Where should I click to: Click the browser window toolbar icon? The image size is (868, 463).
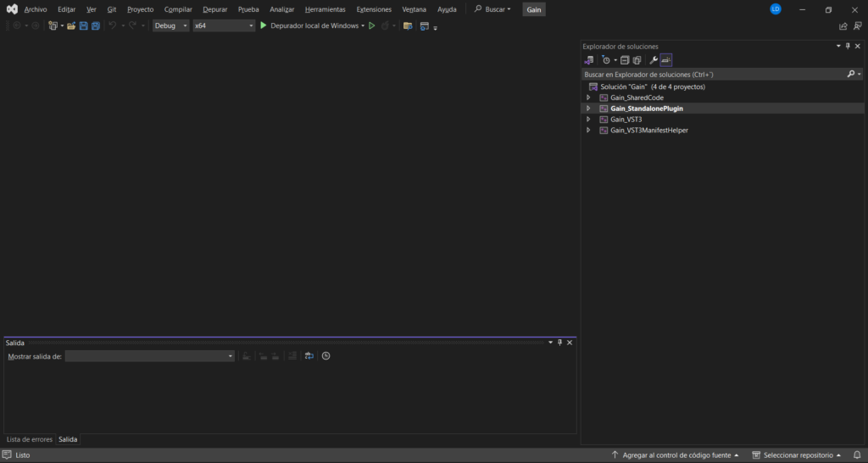[x=425, y=26]
